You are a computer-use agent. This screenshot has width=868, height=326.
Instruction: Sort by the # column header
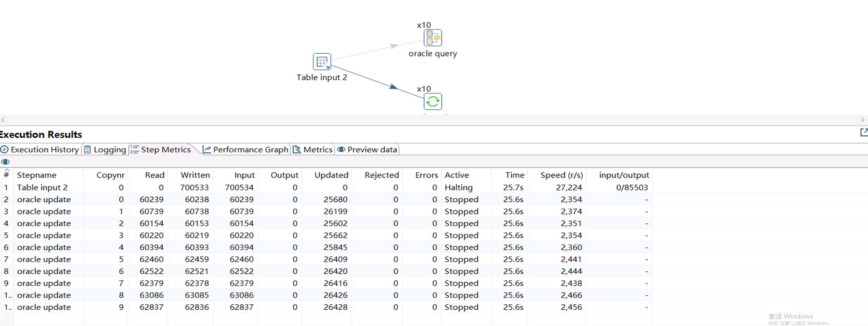(x=6, y=175)
